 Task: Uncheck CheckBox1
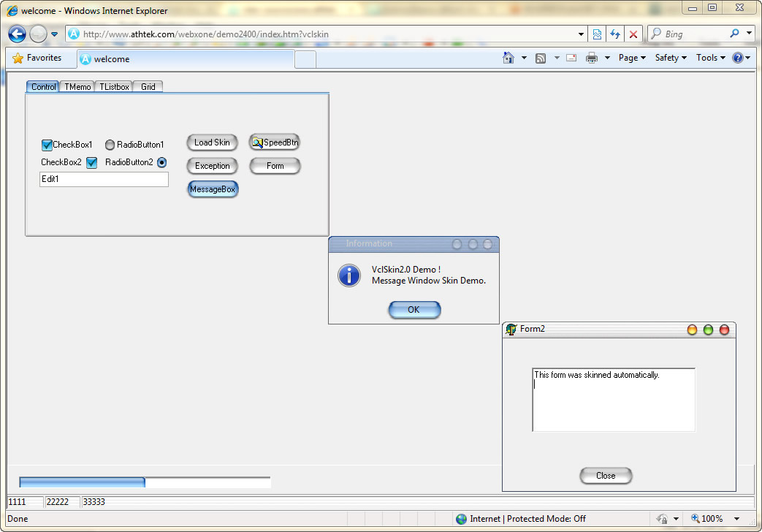tap(47, 145)
